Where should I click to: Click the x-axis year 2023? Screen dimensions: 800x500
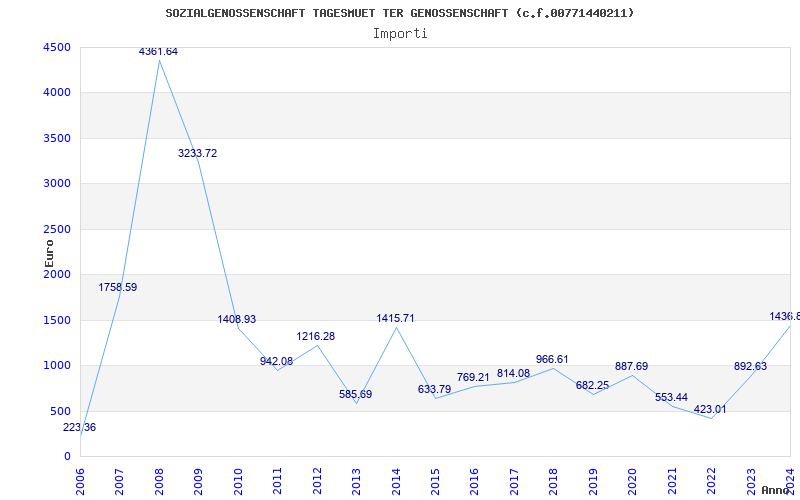(751, 481)
